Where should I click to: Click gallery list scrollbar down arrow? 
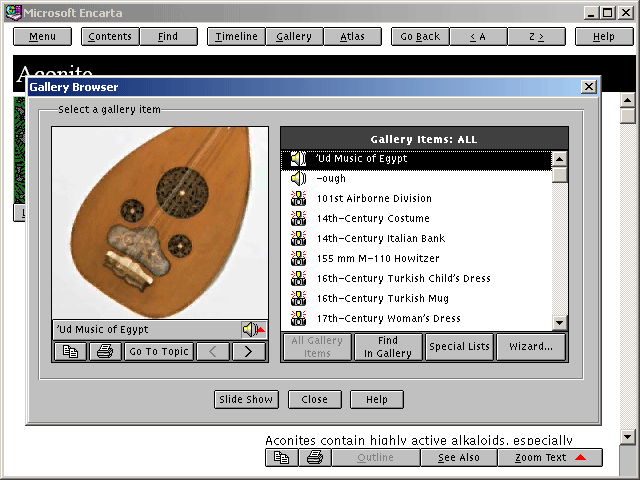(x=560, y=323)
